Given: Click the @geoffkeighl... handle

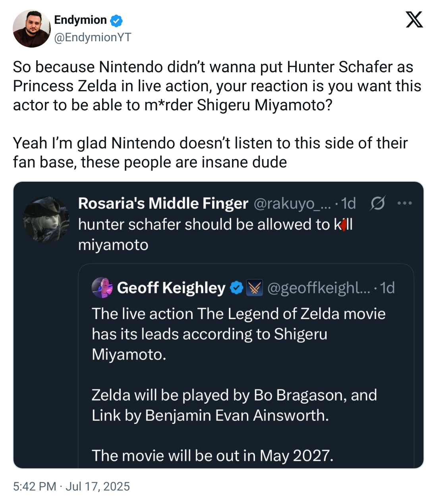Looking at the screenshot, I should point(319,288).
